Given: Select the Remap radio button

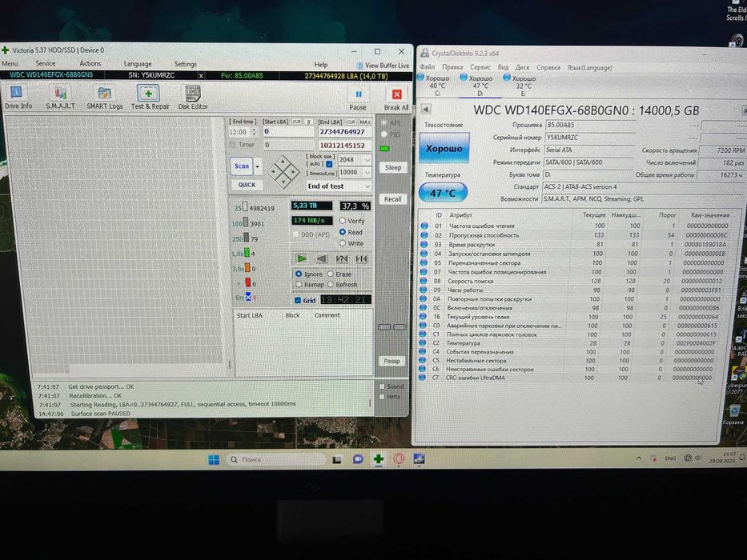Looking at the screenshot, I should click(x=299, y=284).
